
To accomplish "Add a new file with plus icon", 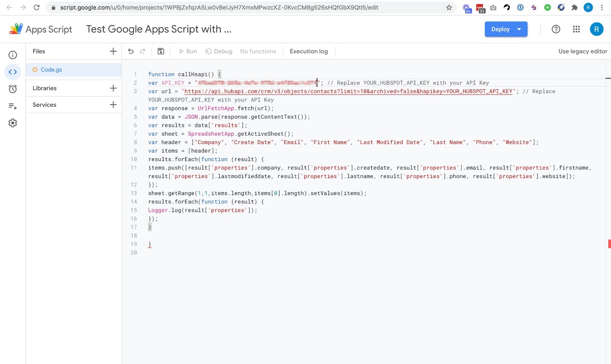I will (x=113, y=51).
